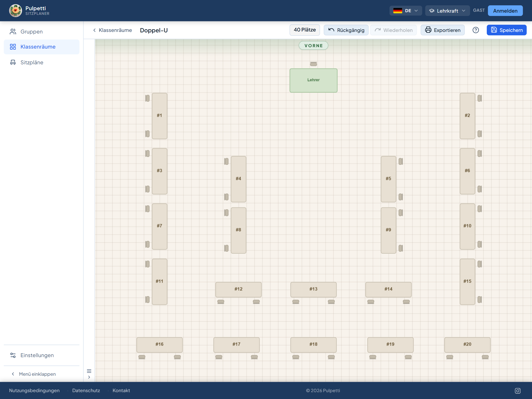This screenshot has width=532, height=399.
Task: Open the DE language dropdown
Action: pos(405,11)
